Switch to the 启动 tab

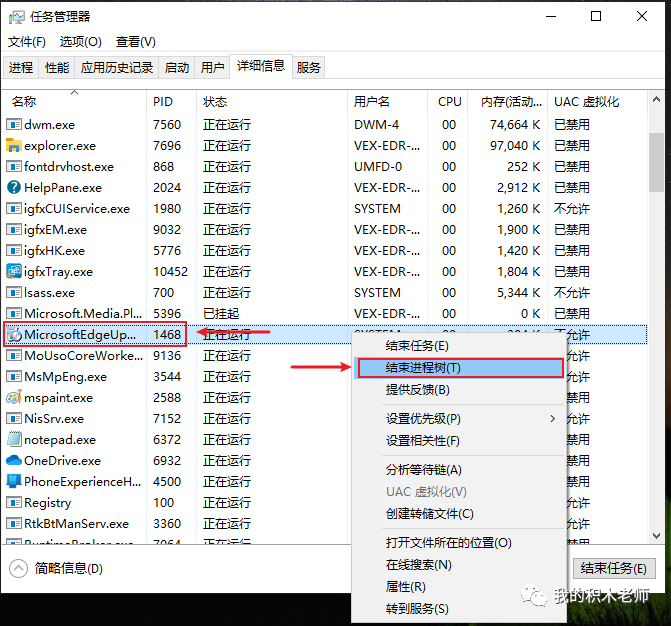pyautogui.click(x=177, y=67)
